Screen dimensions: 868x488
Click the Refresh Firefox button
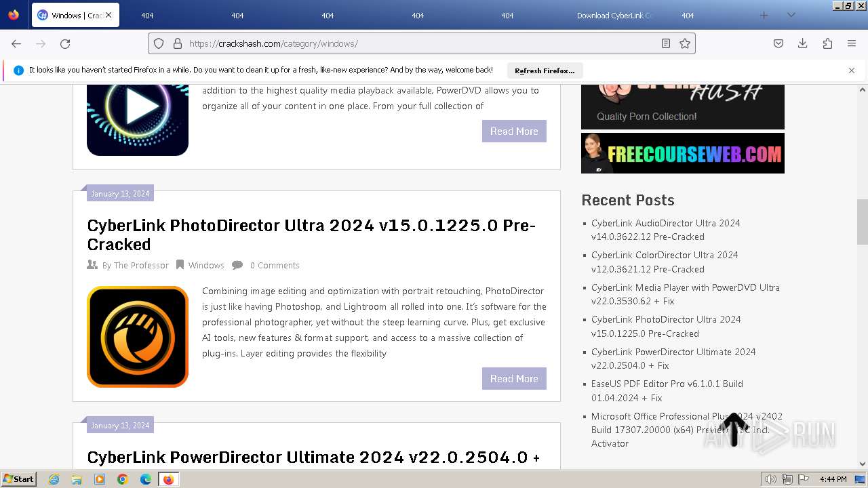545,70
